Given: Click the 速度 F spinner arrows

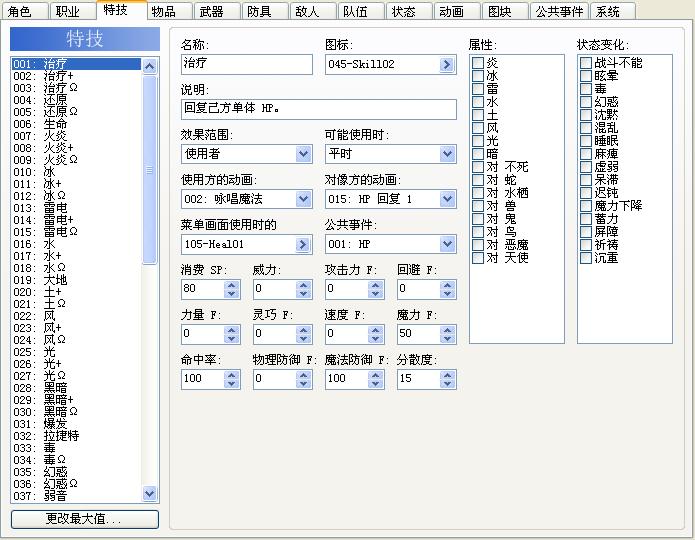Looking at the screenshot, I should point(375,334).
